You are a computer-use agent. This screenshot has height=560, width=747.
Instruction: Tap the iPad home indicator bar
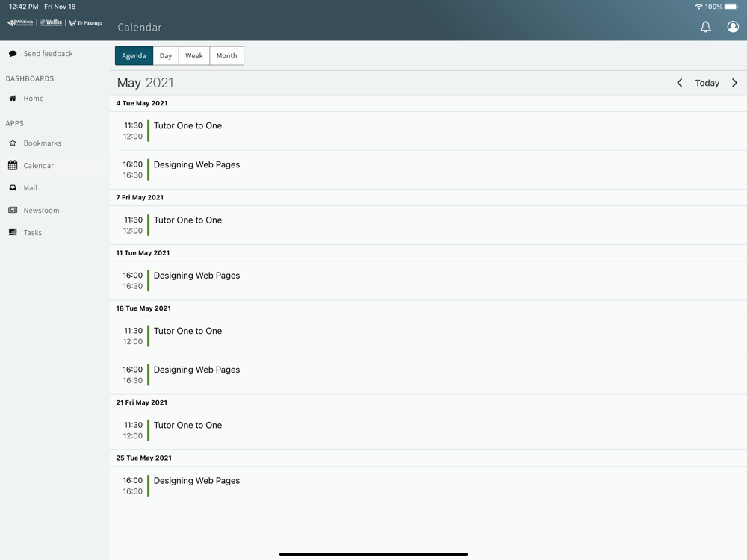(373, 554)
